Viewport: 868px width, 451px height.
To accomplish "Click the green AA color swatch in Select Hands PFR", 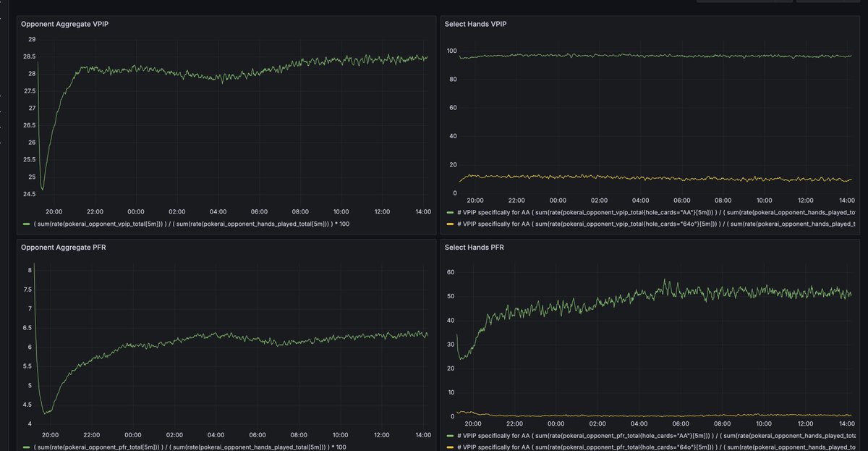I will point(450,436).
